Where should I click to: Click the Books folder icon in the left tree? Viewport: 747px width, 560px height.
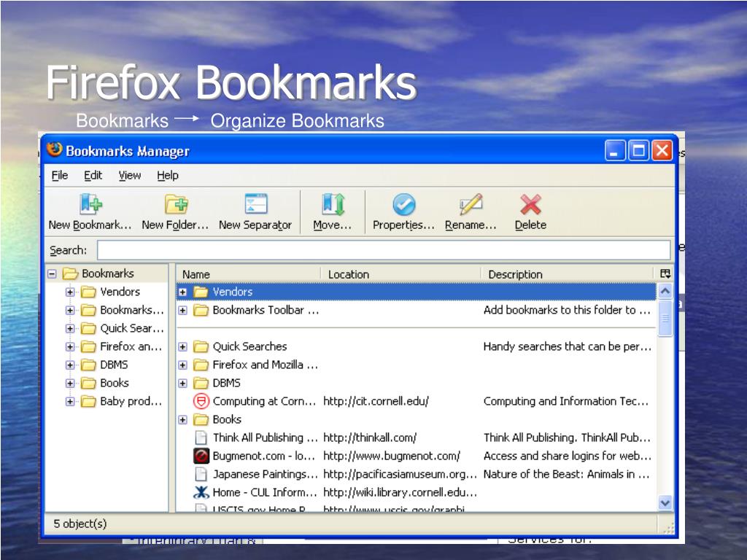coord(88,383)
